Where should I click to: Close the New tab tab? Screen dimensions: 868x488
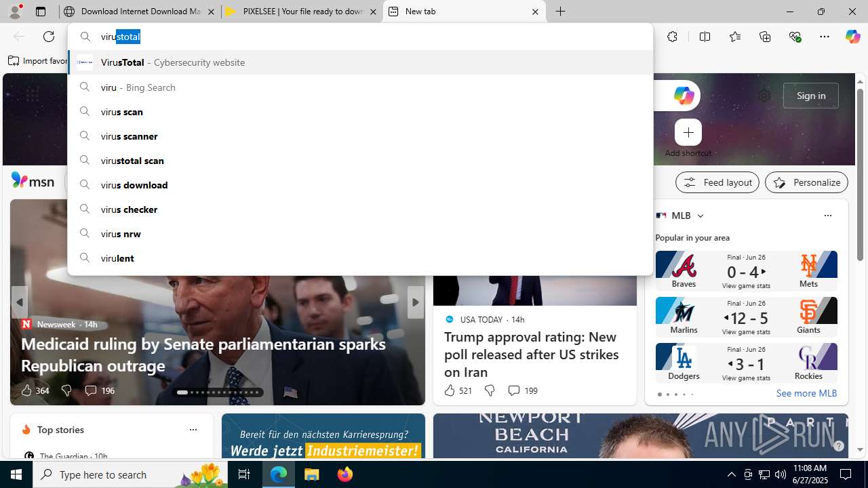coord(535,12)
